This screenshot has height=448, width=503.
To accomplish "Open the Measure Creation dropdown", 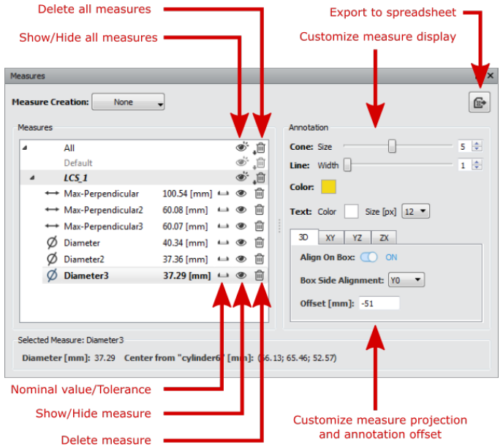I will point(129,102).
